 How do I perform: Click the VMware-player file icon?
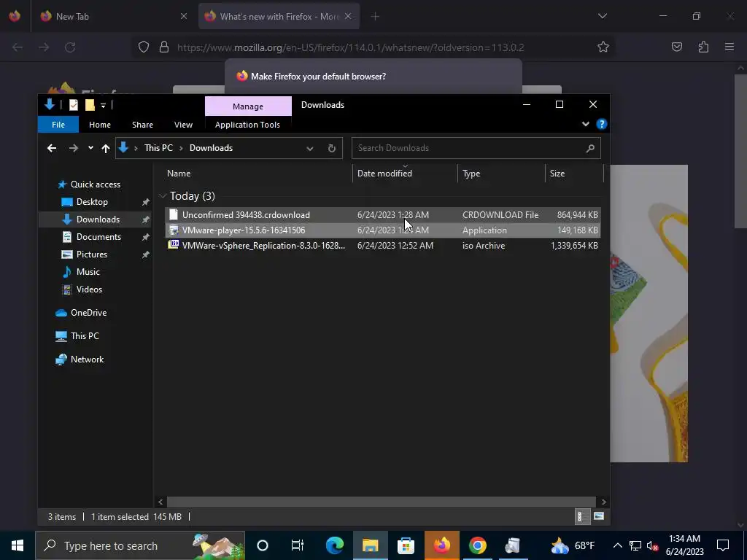(x=174, y=230)
